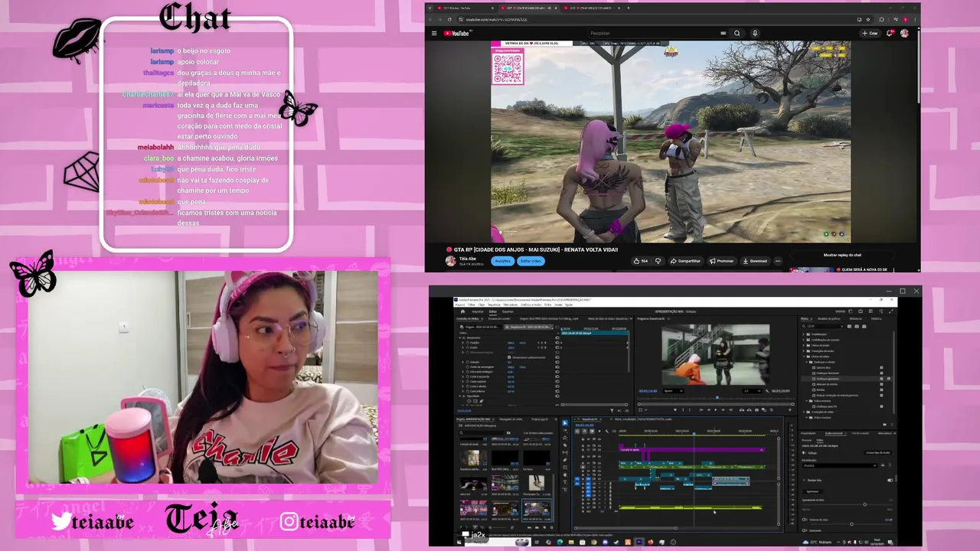Toggle Dimensionar uniformemente checkbox
The width and height of the screenshot is (980, 551).
tap(509, 357)
